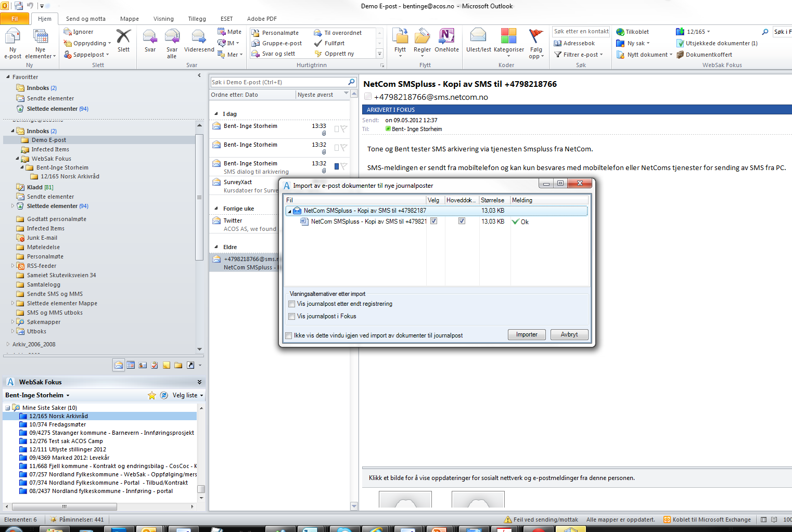Screen dimensions: 792x532
Task: Open Bent-Inge Storheim user dropdown in WebSak Fokus
Action: click(x=37, y=395)
